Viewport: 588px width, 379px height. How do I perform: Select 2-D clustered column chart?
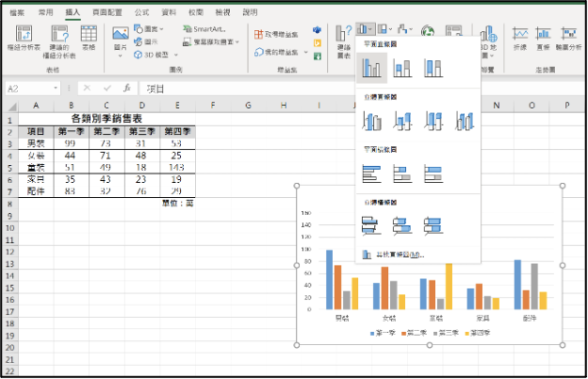pos(371,68)
